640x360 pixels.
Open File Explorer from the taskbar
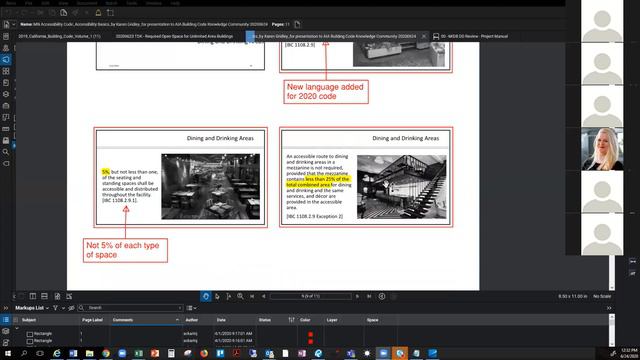click(x=89, y=353)
